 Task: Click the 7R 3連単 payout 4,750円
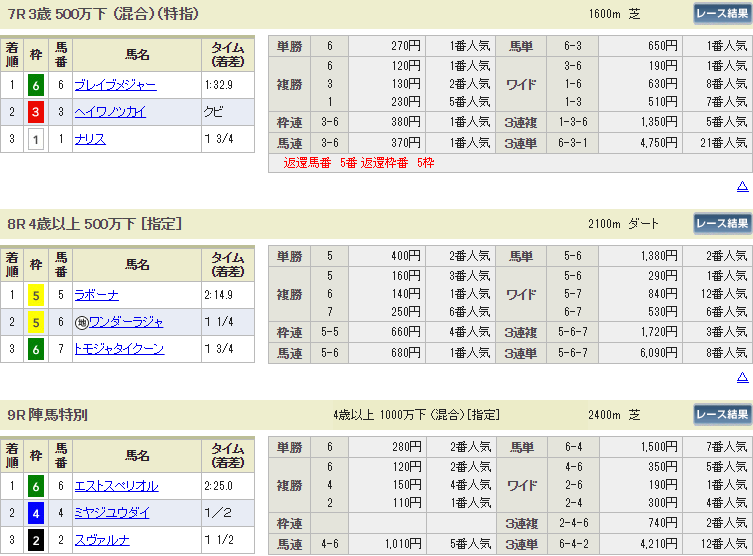pos(658,143)
